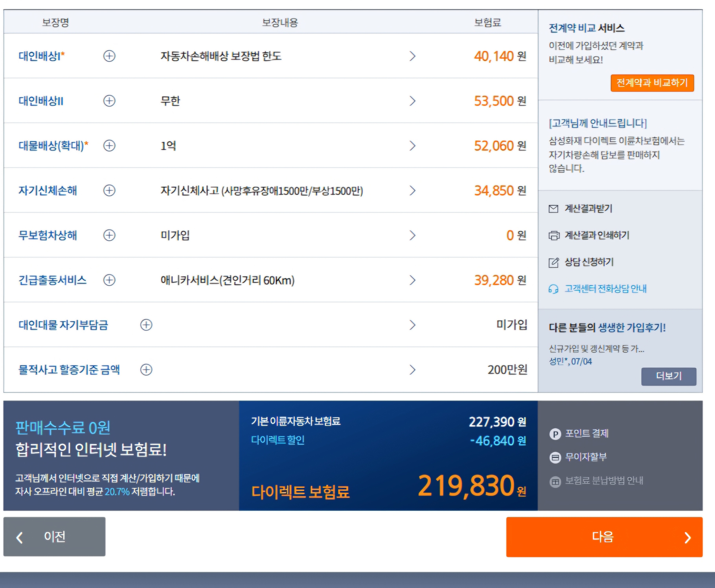Click the plus icon next to 자기신체손해
The width and height of the screenshot is (715, 588).
click(x=109, y=190)
